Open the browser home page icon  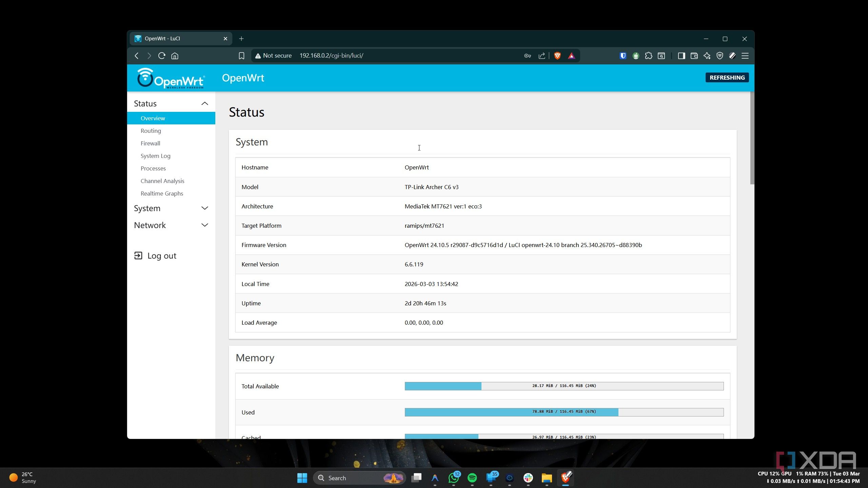point(175,56)
